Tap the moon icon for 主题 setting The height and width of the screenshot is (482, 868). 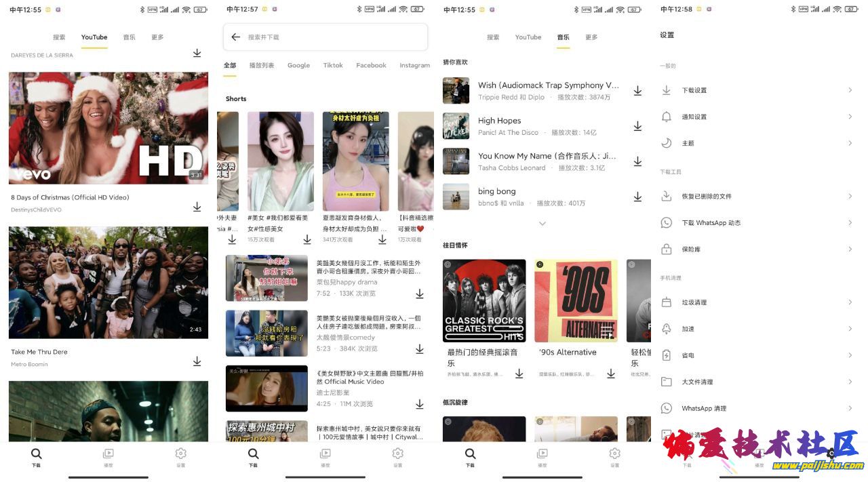click(666, 143)
